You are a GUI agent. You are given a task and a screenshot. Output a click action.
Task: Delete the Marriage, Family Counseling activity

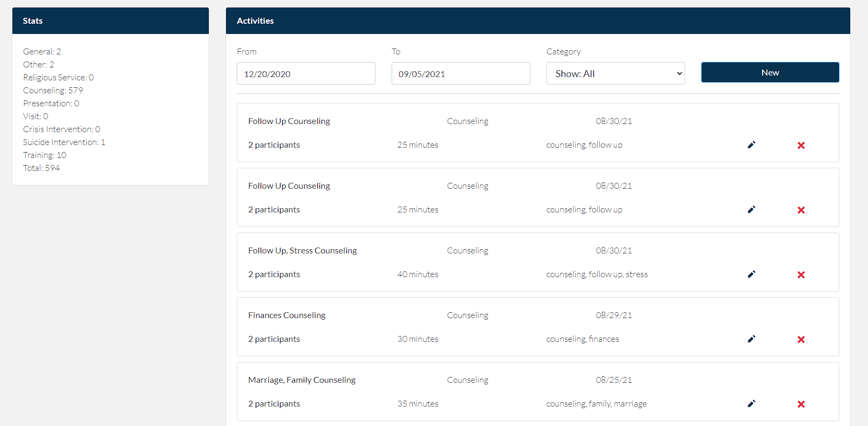801,404
